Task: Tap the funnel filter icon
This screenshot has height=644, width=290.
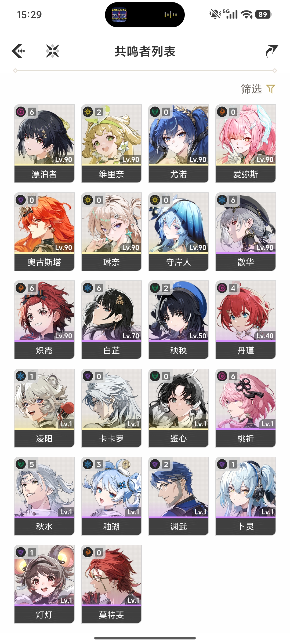Action: point(271,89)
